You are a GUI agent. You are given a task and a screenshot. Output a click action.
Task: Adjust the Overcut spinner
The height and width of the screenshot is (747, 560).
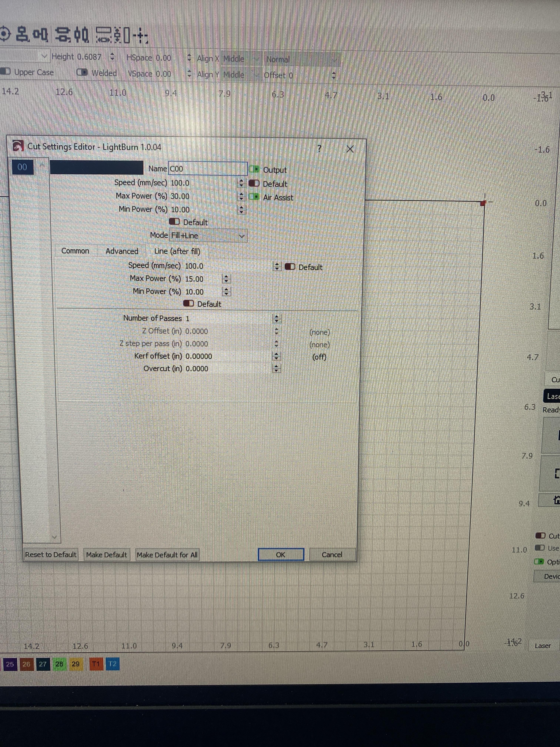(276, 368)
